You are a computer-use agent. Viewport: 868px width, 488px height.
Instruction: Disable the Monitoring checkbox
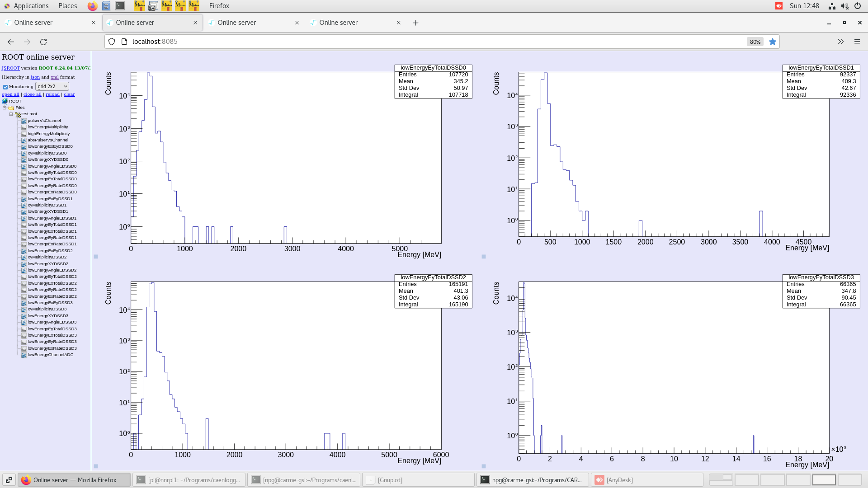coord(5,87)
